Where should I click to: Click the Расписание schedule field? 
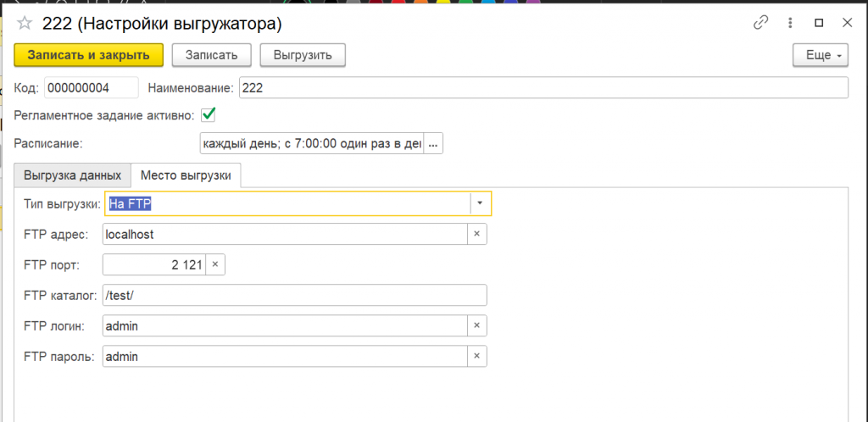[x=312, y=144]
